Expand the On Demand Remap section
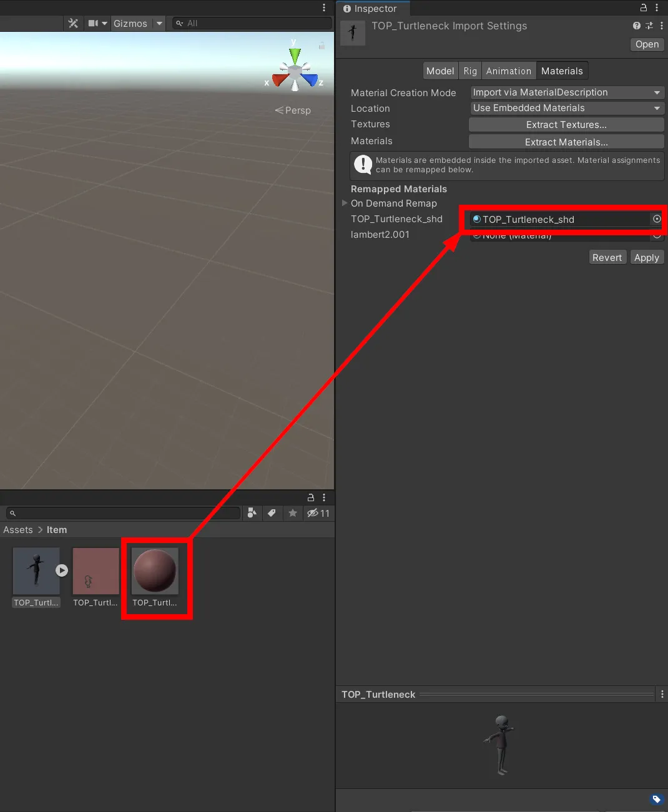 tap(344, 203)
